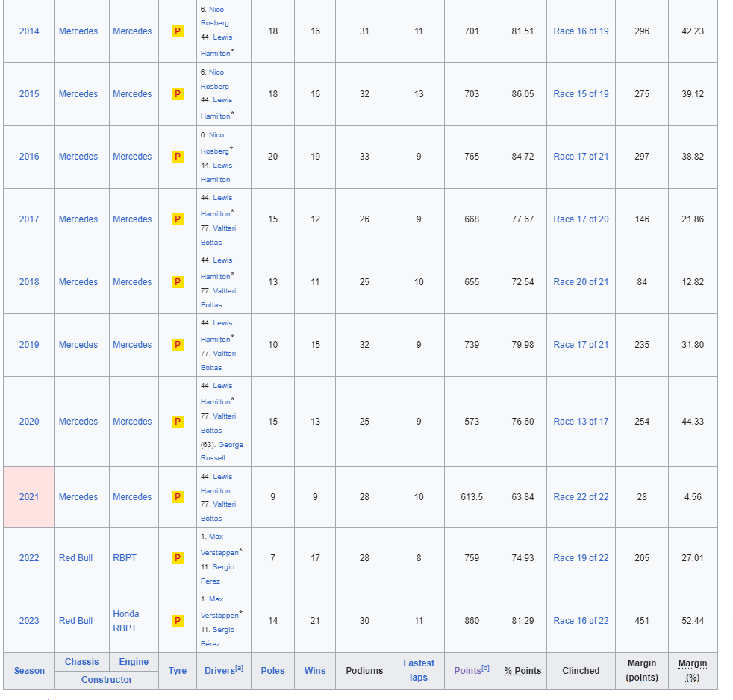Open the Red Bull chassis link for 2022
Viewport: 733px width, 700px height.
(x=75, y=558)
